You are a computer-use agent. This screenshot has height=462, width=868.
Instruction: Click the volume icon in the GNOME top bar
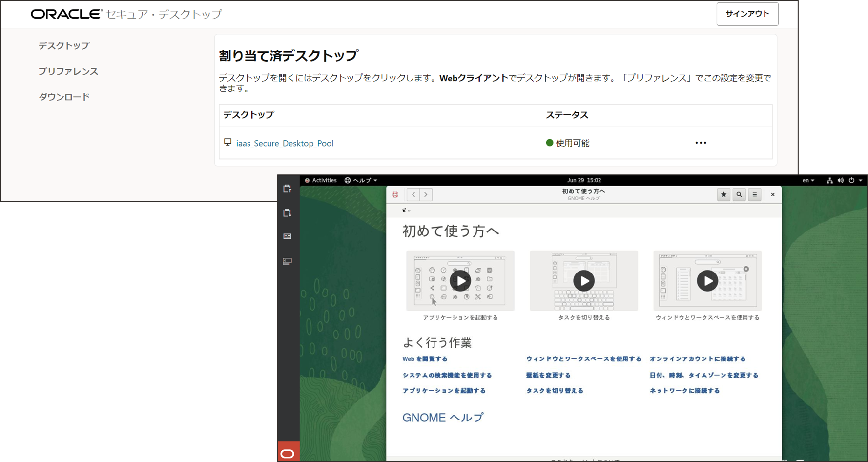coord(840,180)
